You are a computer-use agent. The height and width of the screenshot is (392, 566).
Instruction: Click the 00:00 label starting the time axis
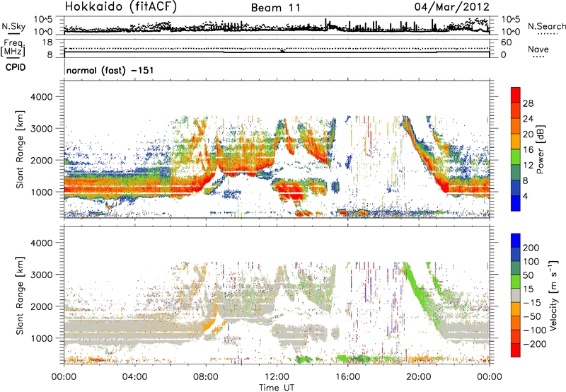[64, 377]
